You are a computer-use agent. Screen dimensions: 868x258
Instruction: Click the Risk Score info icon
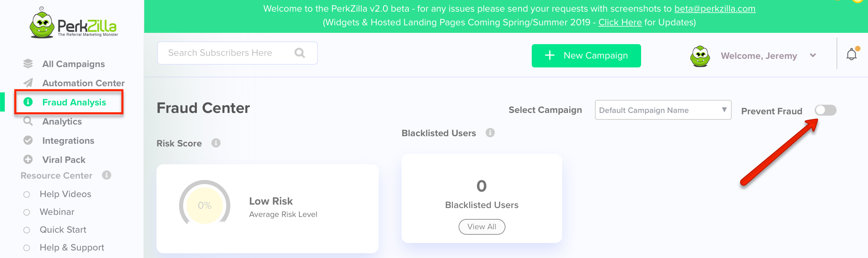(216, 143)
